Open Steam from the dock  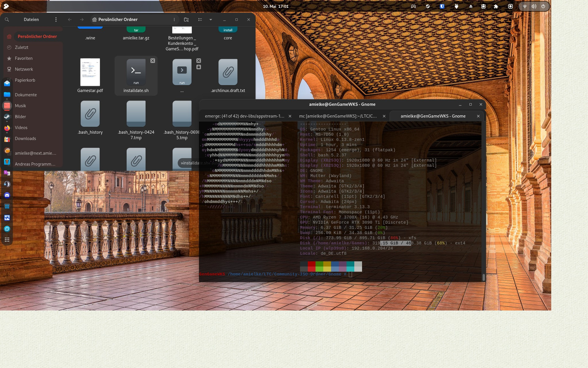click(x=7, y=117)
